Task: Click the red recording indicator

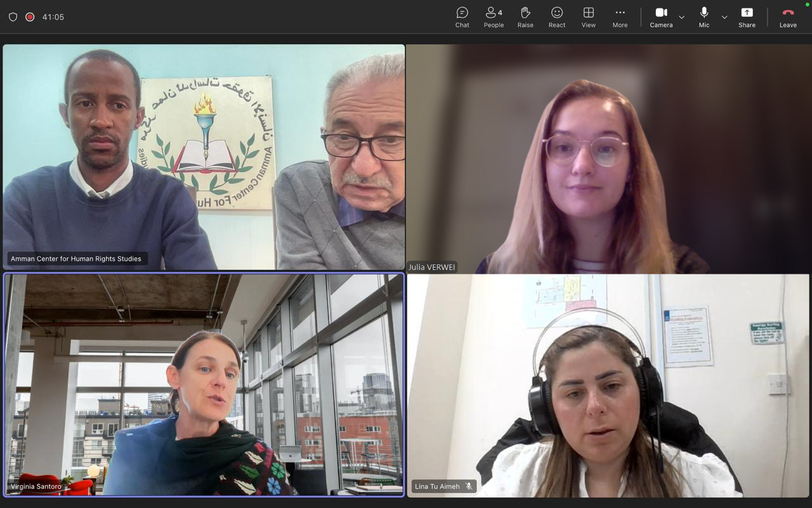Action: click(x=30, y=17)
